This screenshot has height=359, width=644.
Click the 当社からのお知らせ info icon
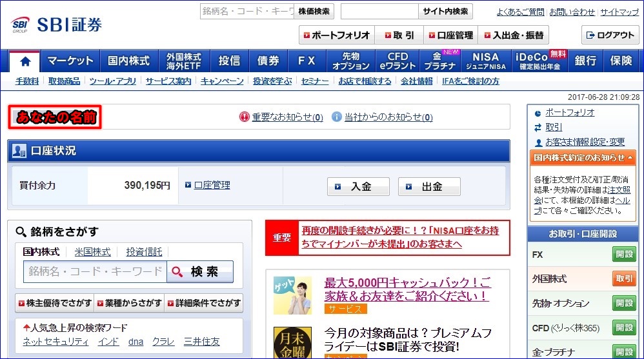pos(336,117)
